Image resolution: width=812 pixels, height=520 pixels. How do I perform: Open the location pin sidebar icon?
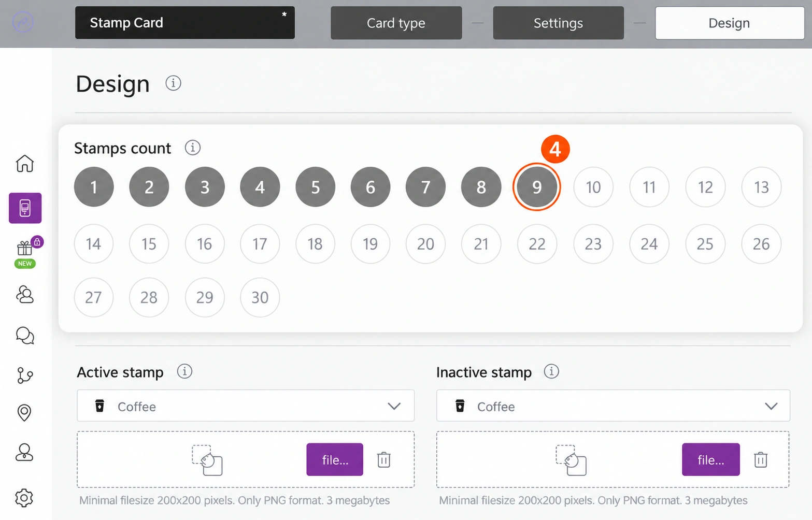pyautogui.click(x=24, y=413)
